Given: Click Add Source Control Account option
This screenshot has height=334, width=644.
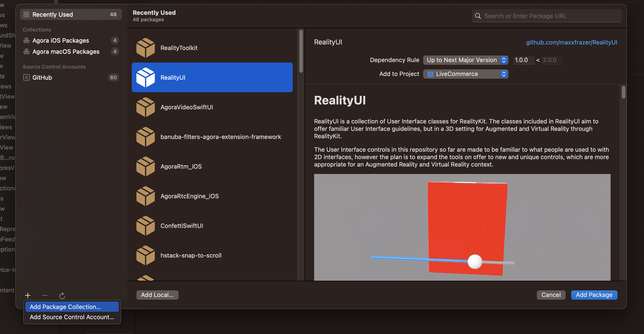Looking at the screenshot, I should click(72, 317).
